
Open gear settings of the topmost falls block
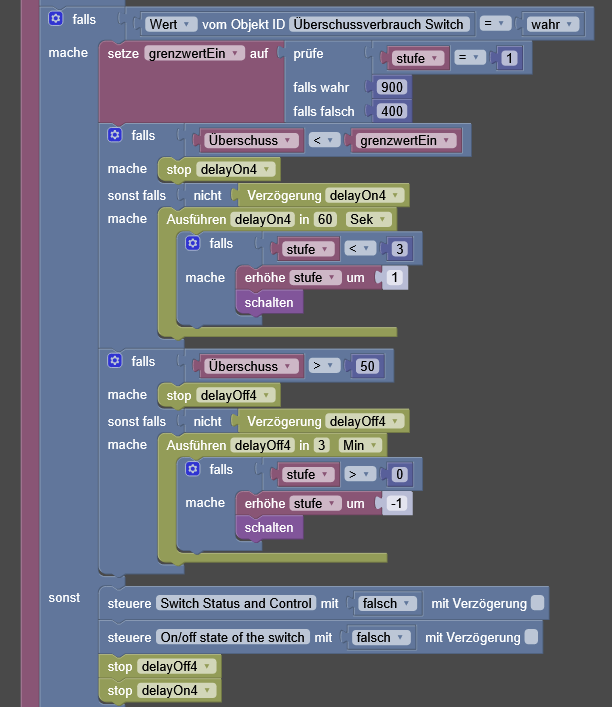[56, 19]
